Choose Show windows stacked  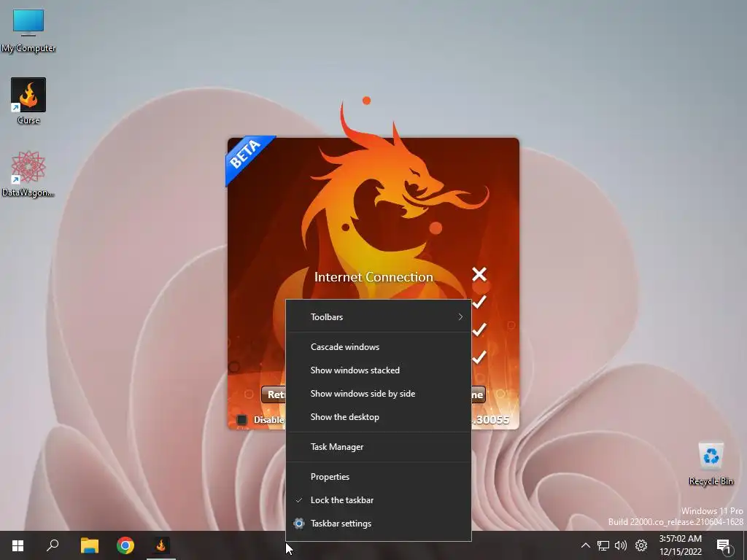click(379, 370)
